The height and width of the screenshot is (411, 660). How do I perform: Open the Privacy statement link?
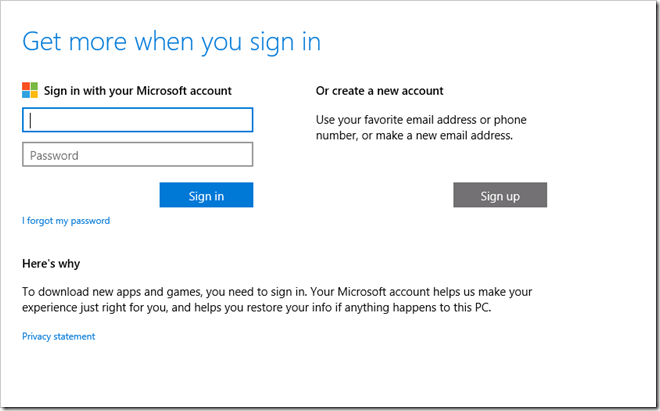(58, 336)
